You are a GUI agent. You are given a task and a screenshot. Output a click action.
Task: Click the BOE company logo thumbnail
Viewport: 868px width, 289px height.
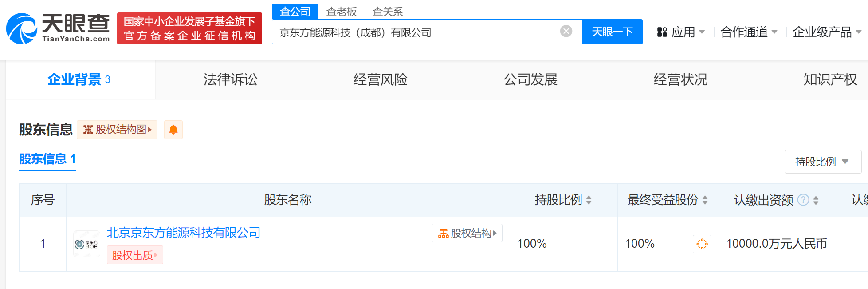pos(86,244)
